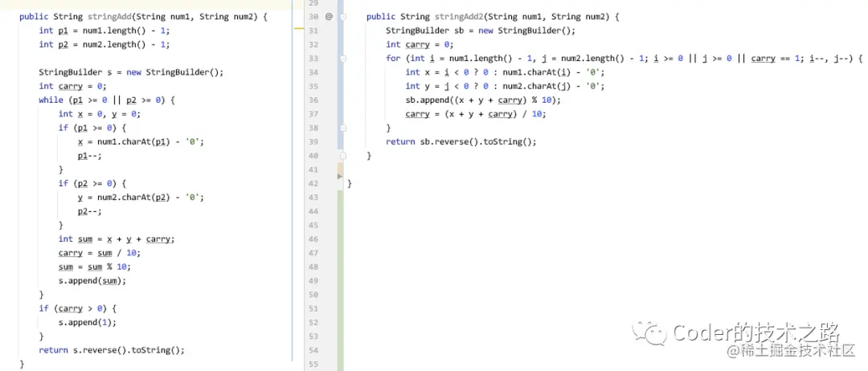Click the 'carry = sum / 10;' line

pyautogui.click(x=100, y=253)
